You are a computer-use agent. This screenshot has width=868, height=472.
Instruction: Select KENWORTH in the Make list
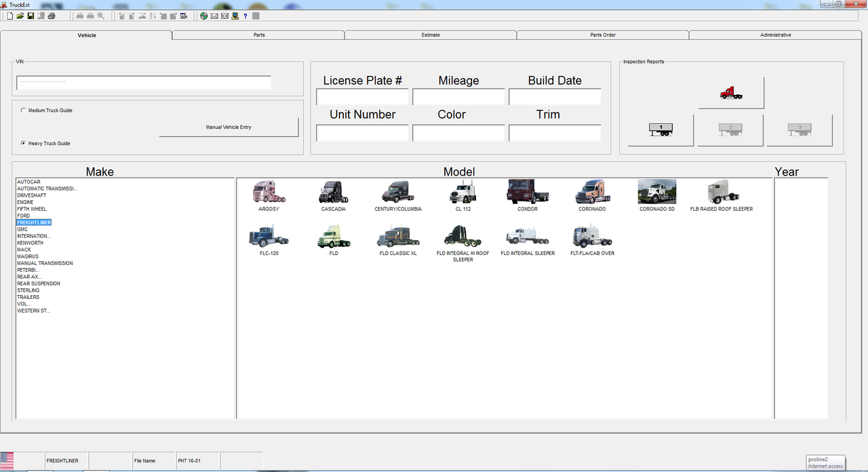(x=30, y=243)
